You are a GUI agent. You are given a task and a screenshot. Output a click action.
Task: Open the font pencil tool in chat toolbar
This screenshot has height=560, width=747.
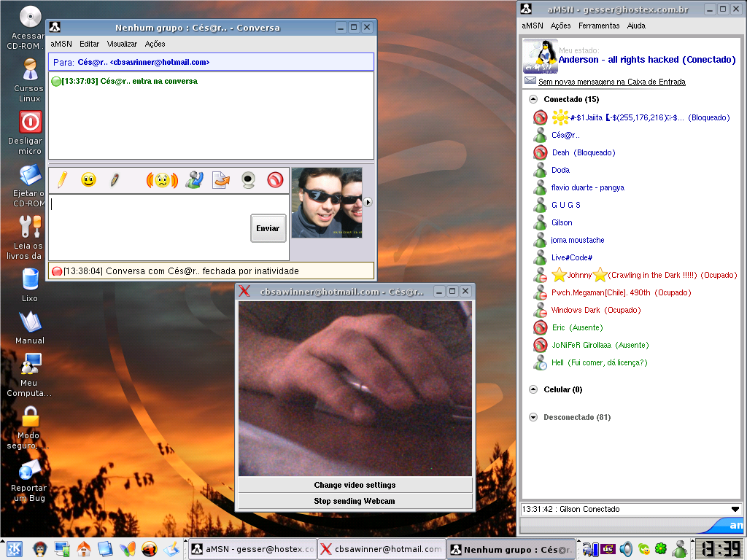[x=63, y=180]
